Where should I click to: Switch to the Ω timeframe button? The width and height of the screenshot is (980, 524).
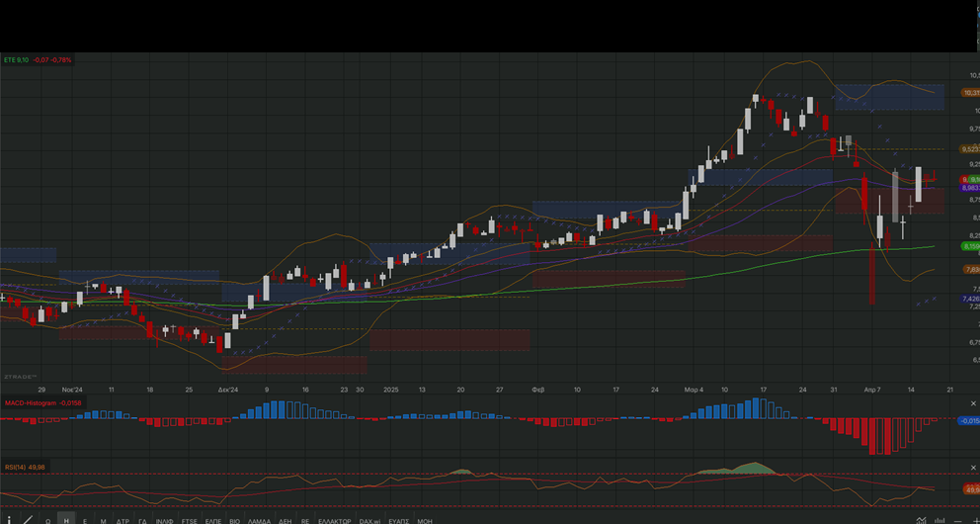[48, 521]
